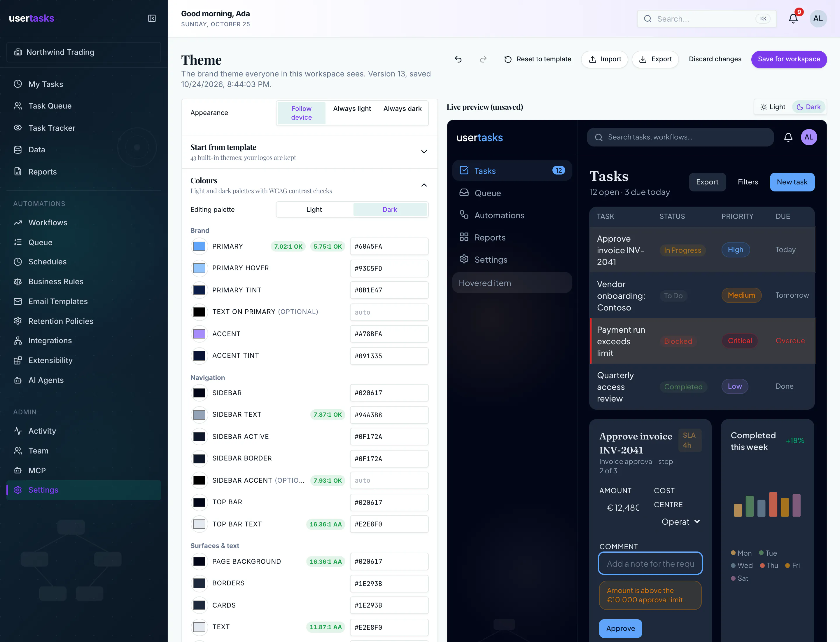
Task: Click the PRIMARY color swatch
Action: [199, 247]
